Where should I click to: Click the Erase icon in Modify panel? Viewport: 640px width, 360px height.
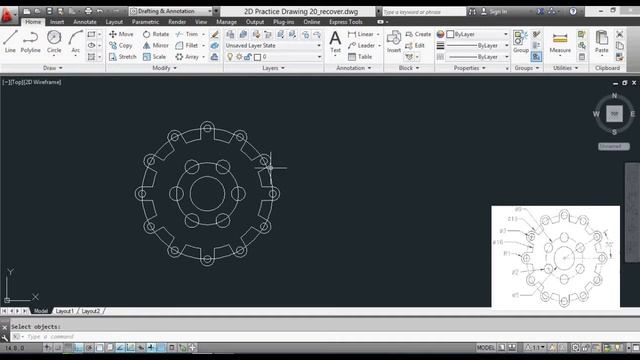[x=215, y=34]
